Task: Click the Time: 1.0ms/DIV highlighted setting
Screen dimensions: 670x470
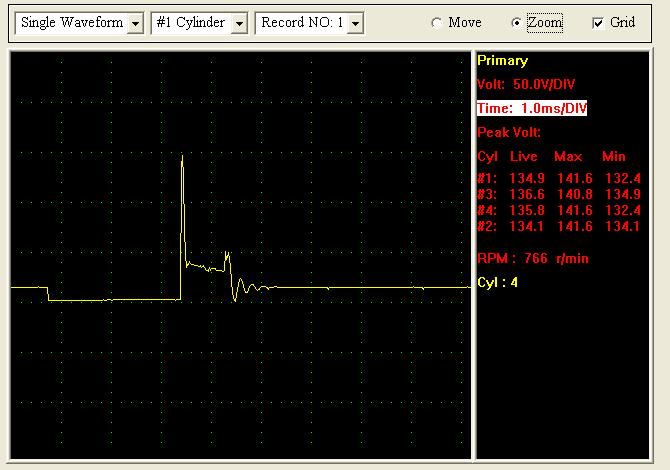Action: point(532,108)
